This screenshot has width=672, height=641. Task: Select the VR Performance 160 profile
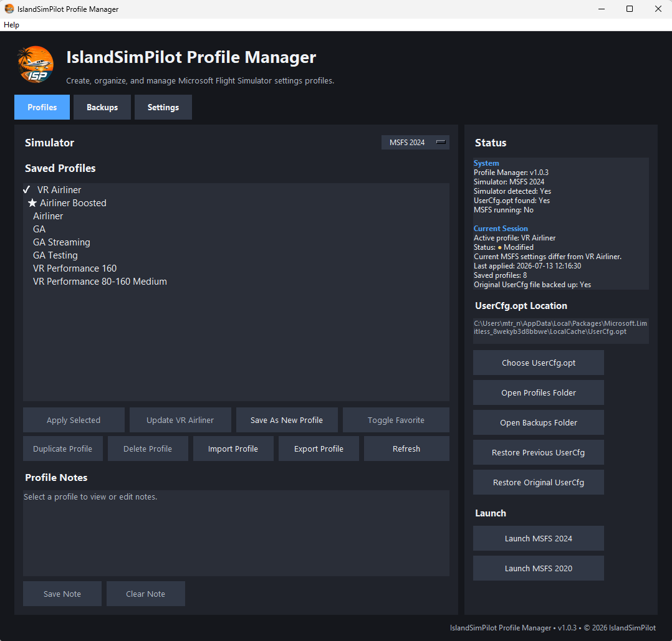point(236,268)
